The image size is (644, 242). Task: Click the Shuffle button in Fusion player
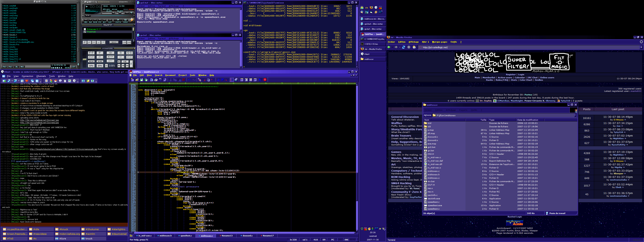click(118, 20)
